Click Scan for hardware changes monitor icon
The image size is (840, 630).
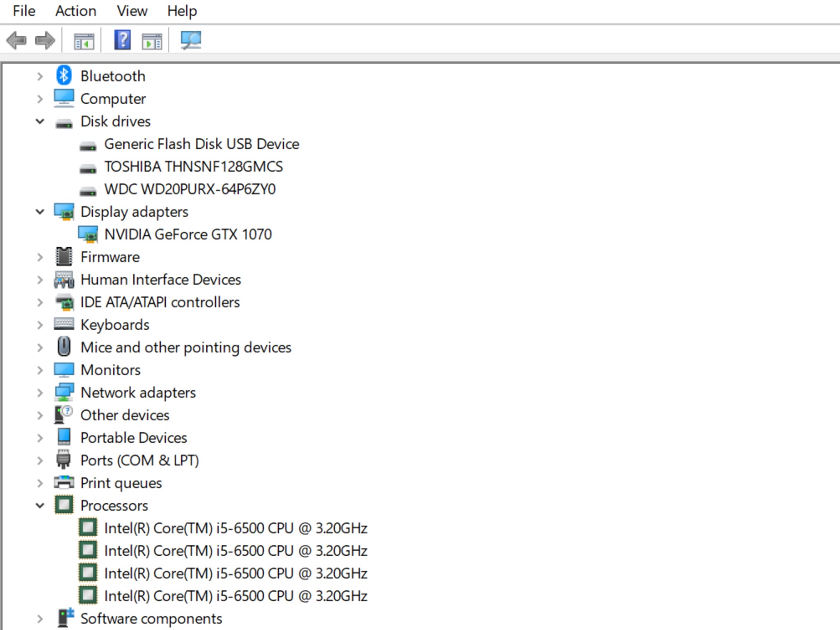click(x=191, y=40)
